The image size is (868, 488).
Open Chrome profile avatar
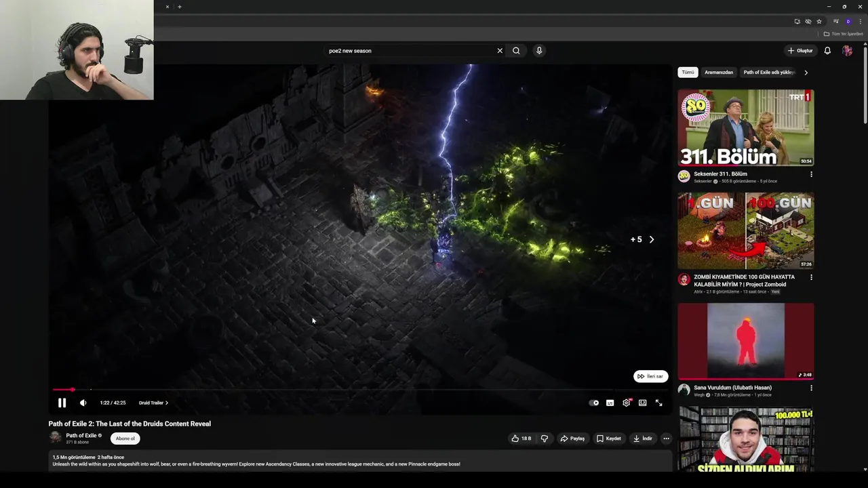click(848, 22)
